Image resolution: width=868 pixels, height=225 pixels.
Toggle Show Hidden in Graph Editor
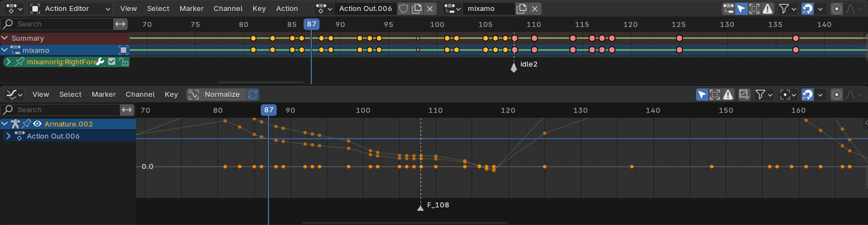pyautogui.click(x=715, y=94)
